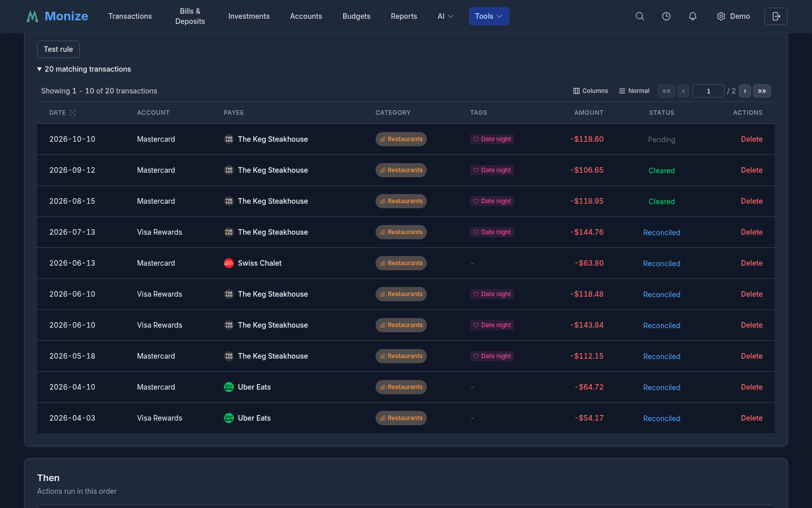Open Bills & Deposits page

coord(190,16)
